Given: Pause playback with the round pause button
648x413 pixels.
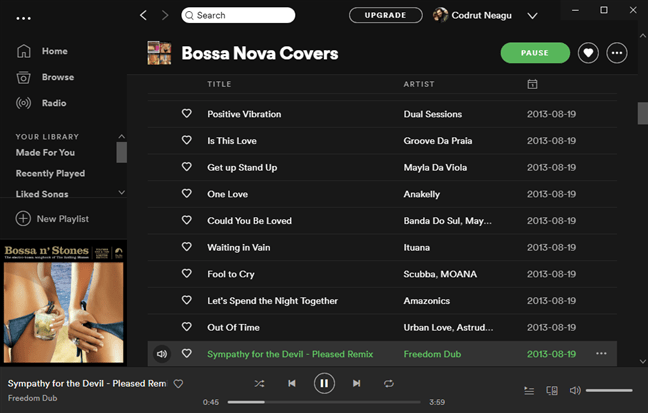Looking at the screenshot, I should 324,384.
